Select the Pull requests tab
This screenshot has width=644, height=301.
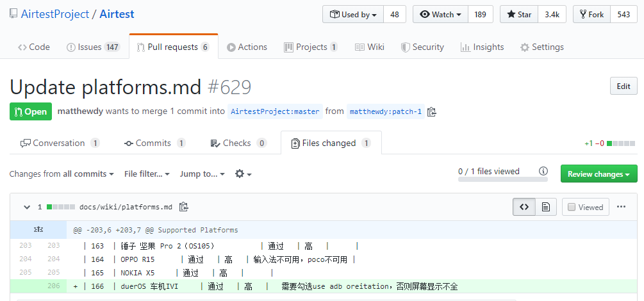pos(173,47)
